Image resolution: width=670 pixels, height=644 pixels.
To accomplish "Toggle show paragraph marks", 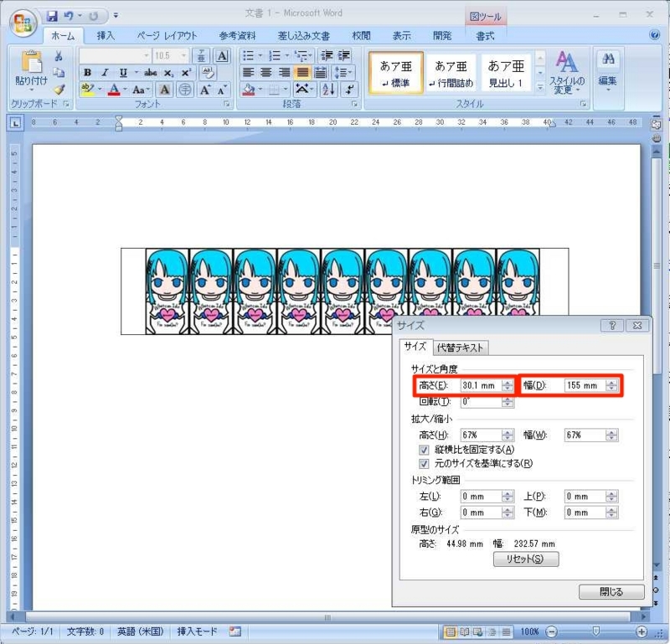I will coord(349,90).
